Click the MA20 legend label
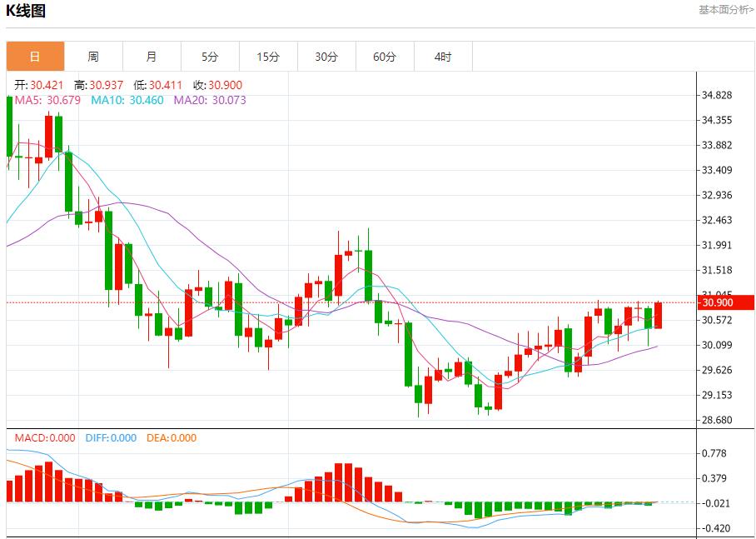 coord(209,100)
